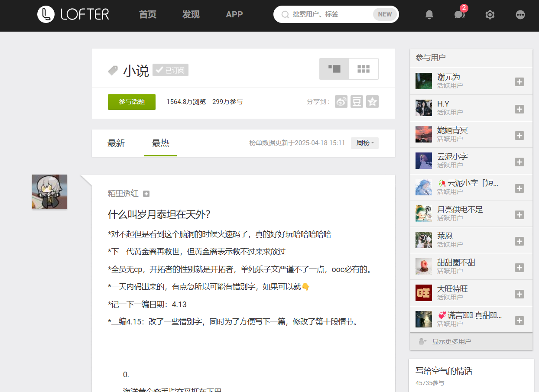This screenshot has height=392, width=539.
Task: Follow 云泥小字 without the rose icon
Action: (520, 162)
